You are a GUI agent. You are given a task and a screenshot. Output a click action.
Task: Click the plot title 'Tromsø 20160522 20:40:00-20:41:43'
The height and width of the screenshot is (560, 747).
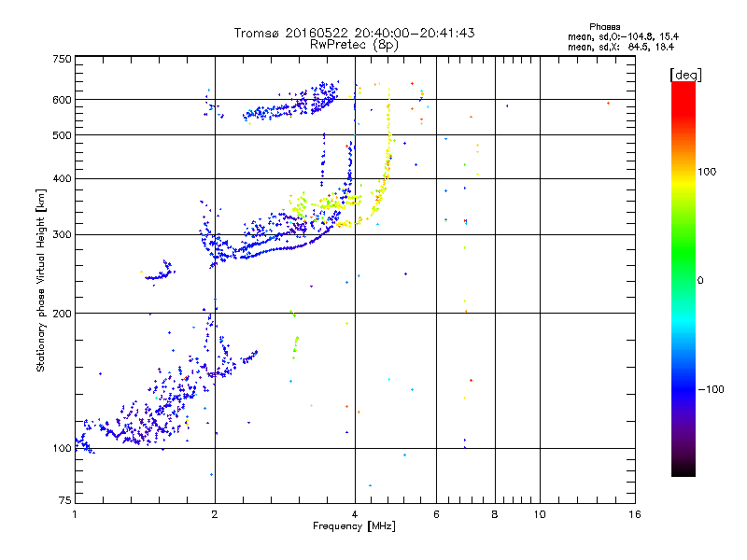pyautogui.click(x=354, y=33)
